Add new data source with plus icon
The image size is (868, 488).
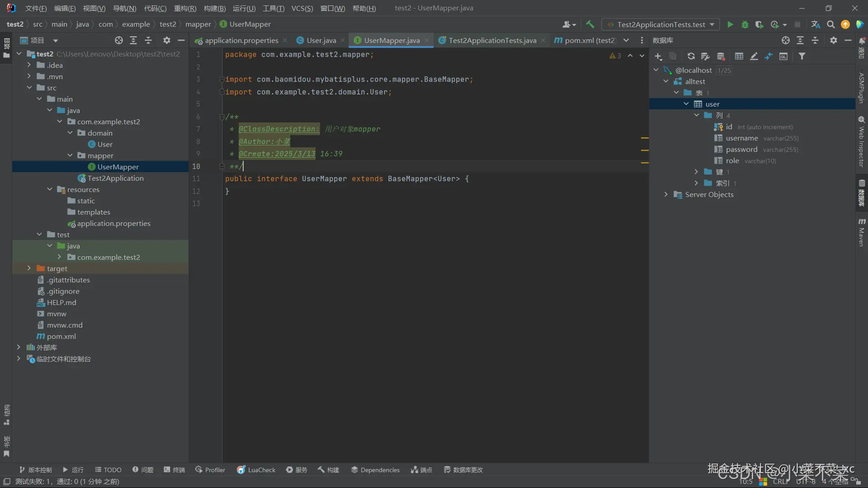click(x=658, y=56)
